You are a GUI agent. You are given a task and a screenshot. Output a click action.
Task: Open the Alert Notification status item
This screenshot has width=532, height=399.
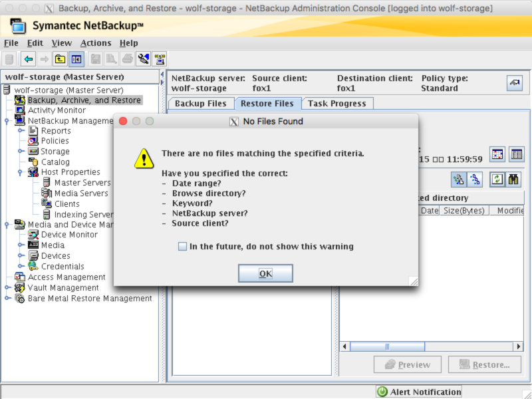click(418, 392)
